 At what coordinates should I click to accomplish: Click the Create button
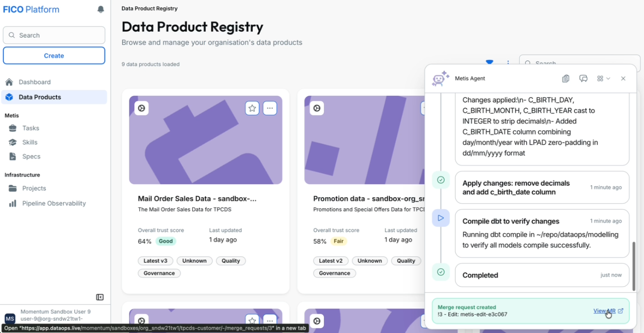coord(54,55)
